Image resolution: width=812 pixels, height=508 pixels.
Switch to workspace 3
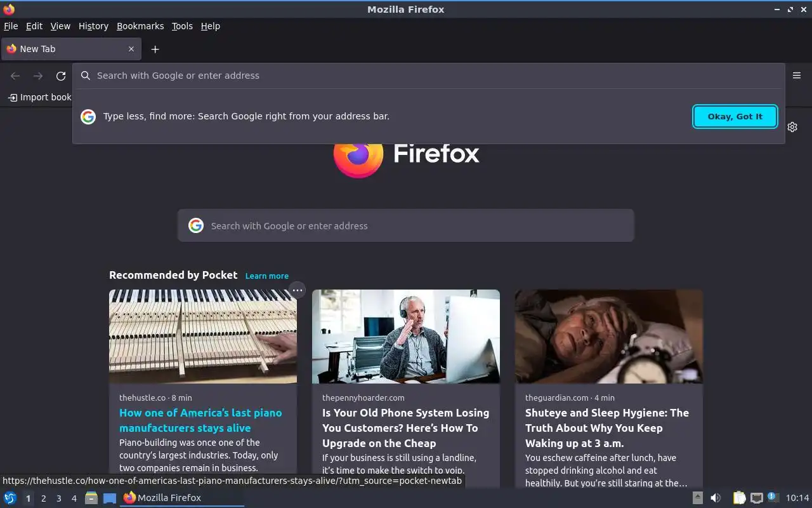[58, 498]
